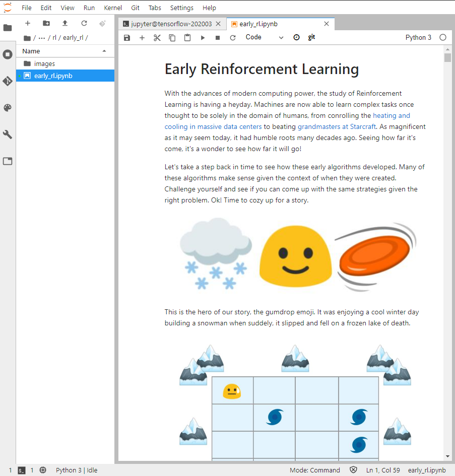Click the scrollbar up arrow
The height and width of the screenshot is (476, 455).
447,49
